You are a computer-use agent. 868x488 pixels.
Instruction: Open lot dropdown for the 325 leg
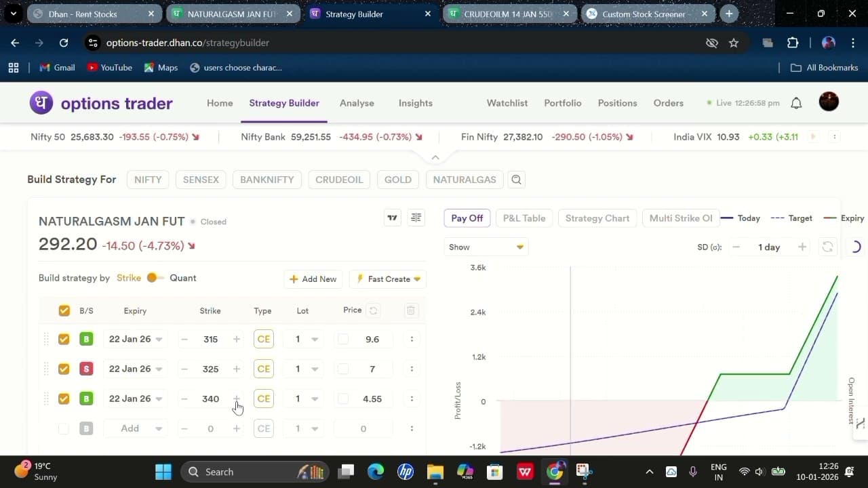305,369
